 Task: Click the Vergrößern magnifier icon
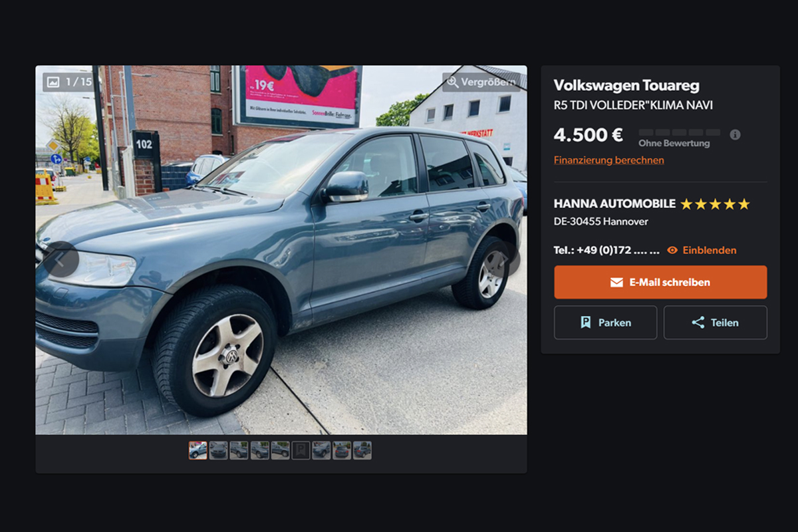(453, 82)
